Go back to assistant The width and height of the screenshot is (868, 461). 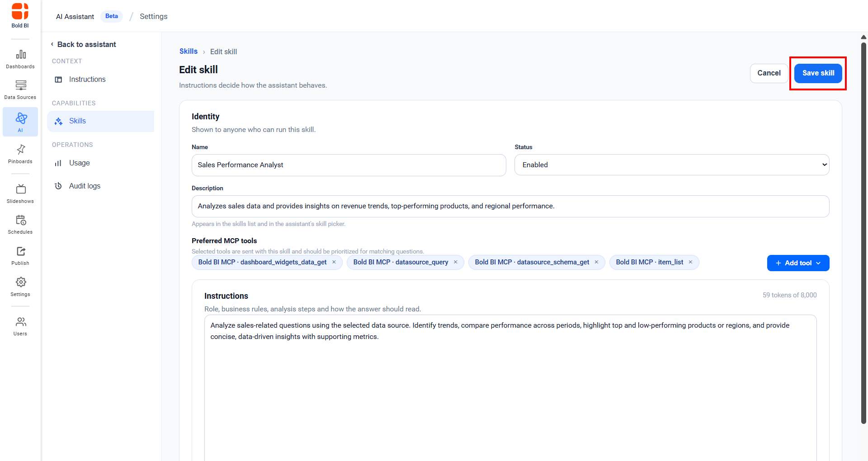point(84,44)
